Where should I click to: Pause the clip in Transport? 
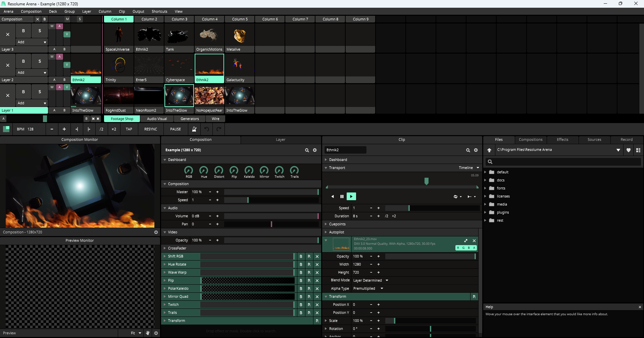coord(342,196)
